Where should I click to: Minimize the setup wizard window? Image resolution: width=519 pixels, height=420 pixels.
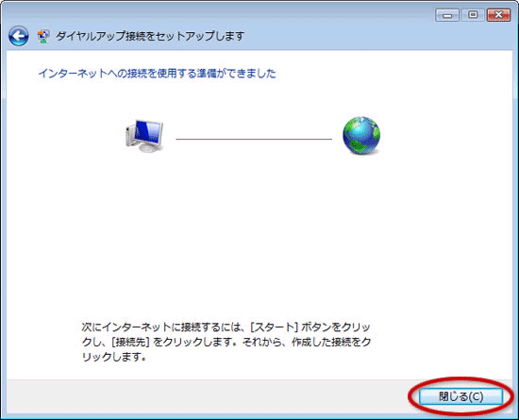(447, 15)
